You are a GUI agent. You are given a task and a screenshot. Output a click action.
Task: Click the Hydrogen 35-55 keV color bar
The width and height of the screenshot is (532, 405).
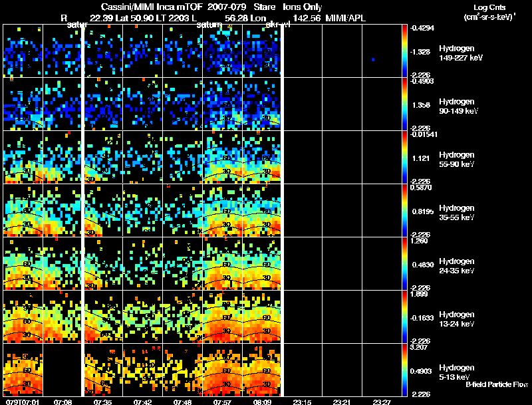click(404, 210)
